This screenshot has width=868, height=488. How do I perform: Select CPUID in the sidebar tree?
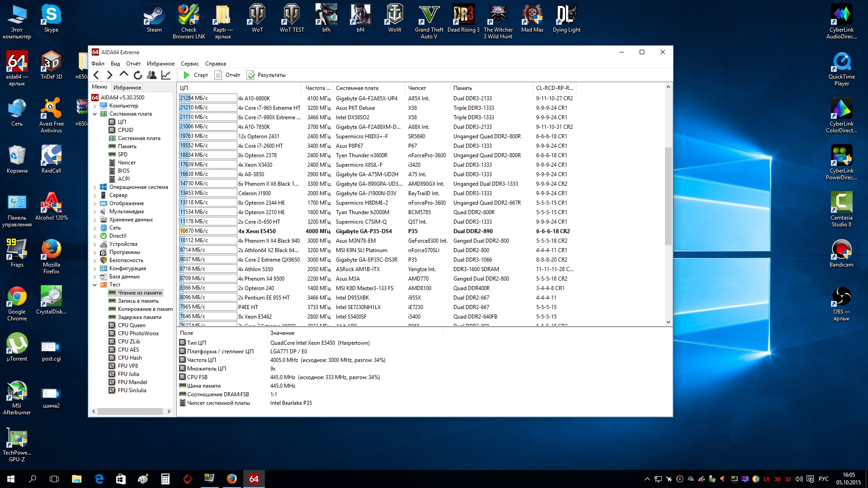point(125,130)
